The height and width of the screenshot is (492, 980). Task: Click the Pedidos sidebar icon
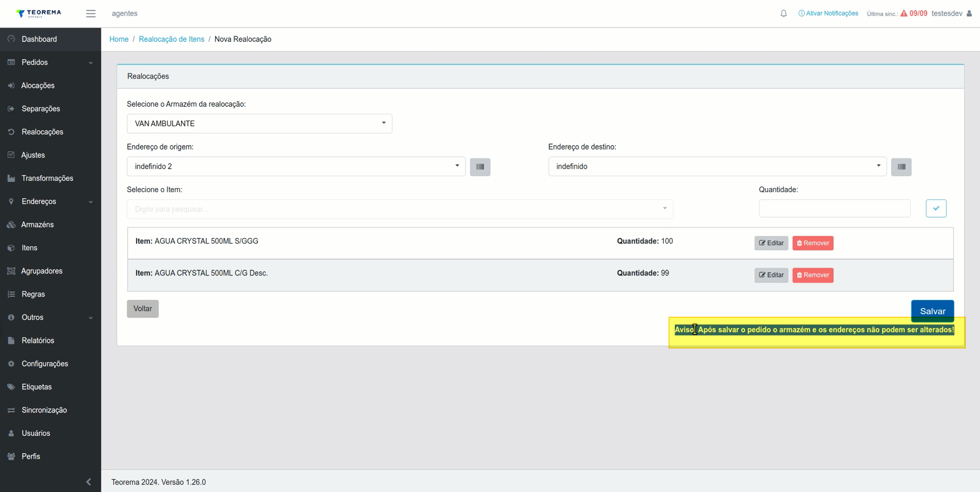click(x=11, y=62)
